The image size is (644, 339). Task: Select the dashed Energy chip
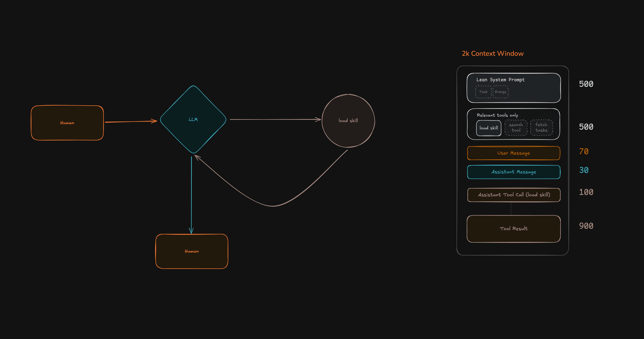500,92
